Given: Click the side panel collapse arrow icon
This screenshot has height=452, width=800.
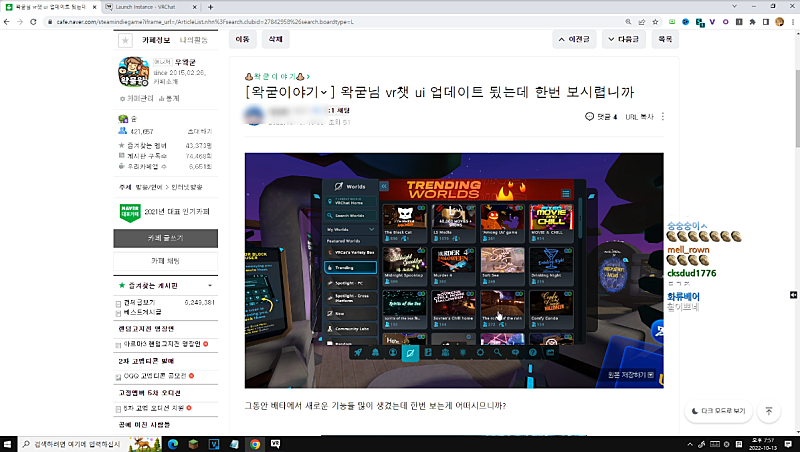Looking at the screenshot, I should (x=793, y=295).
